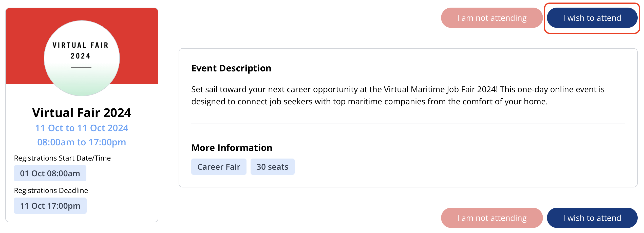Click the divider line under the event description
This screenshot has height=233, width=644.
[408, 124]
